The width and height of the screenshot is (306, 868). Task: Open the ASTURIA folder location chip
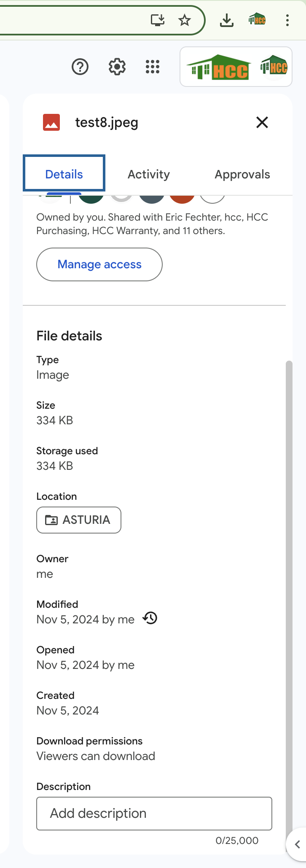pyautogui.click(x=79, y=520)
